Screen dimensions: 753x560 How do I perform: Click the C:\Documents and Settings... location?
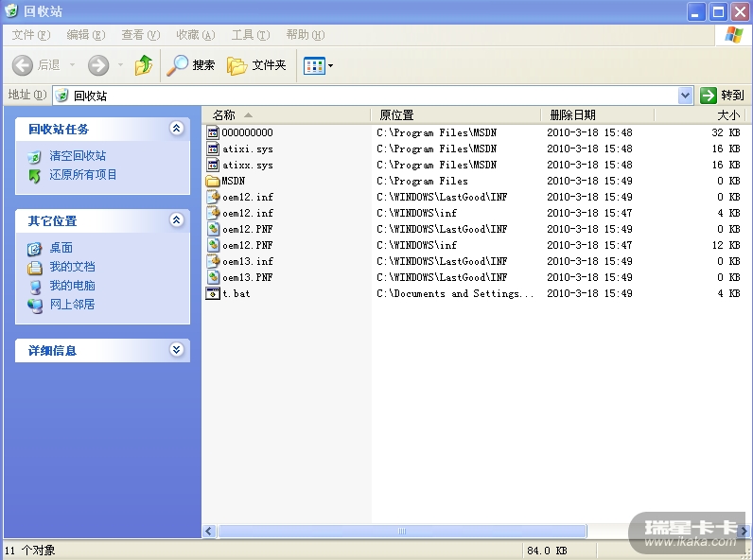click(x=455, y=293)
